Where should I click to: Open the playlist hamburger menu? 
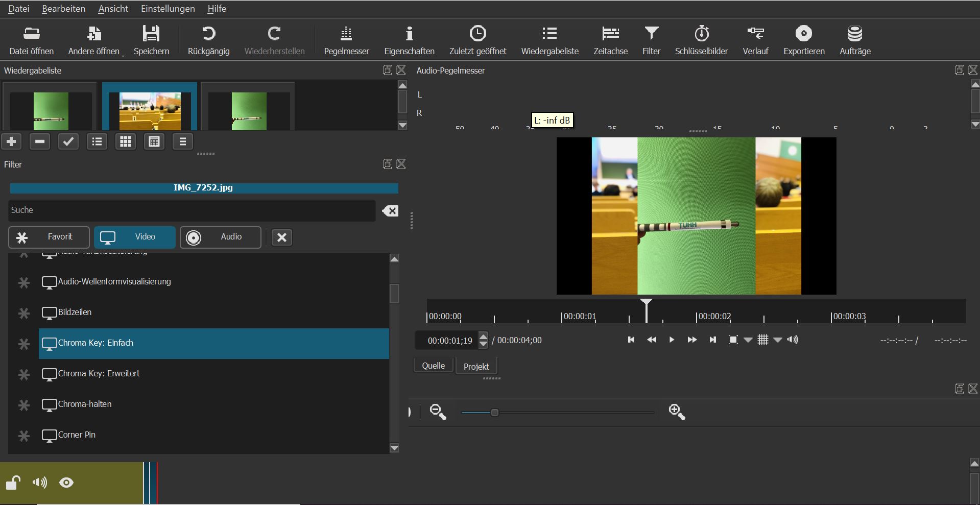tap(182, 141)
